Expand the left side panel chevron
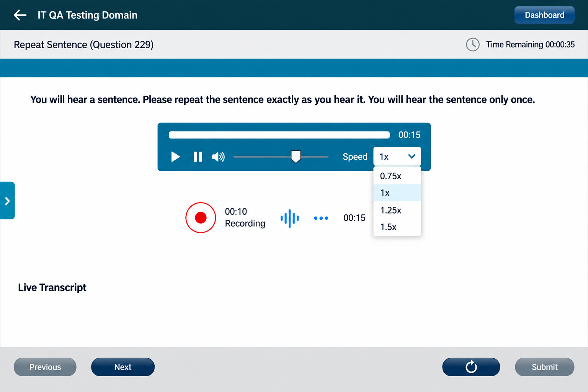The image size is (588, 392). point(7,201)
